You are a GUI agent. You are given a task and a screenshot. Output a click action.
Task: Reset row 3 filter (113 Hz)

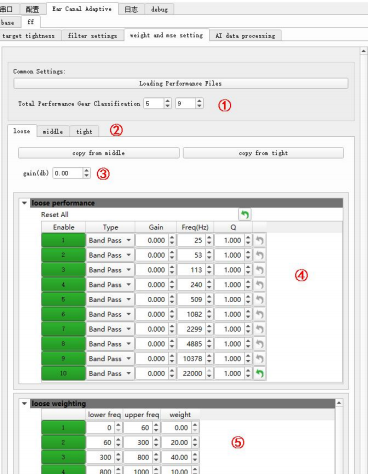(x=260, y=270)
